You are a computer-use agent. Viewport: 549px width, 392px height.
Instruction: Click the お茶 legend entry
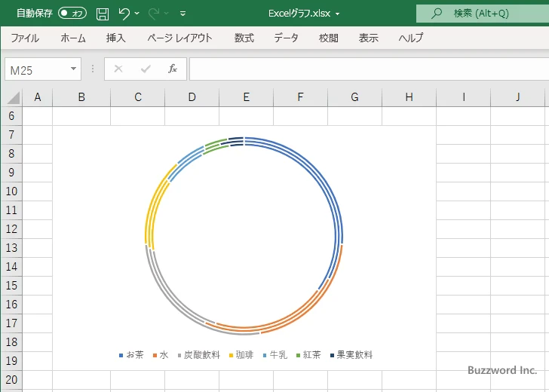[131, 355]
